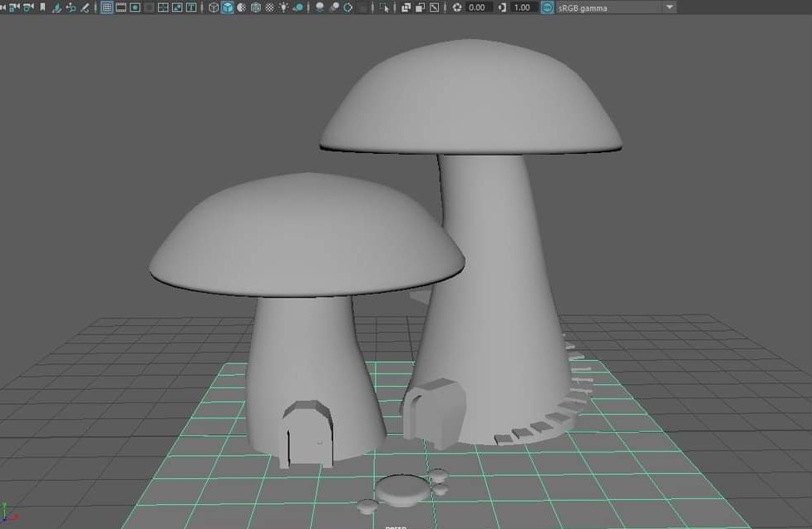Click the Gamma reset icon

502,7
